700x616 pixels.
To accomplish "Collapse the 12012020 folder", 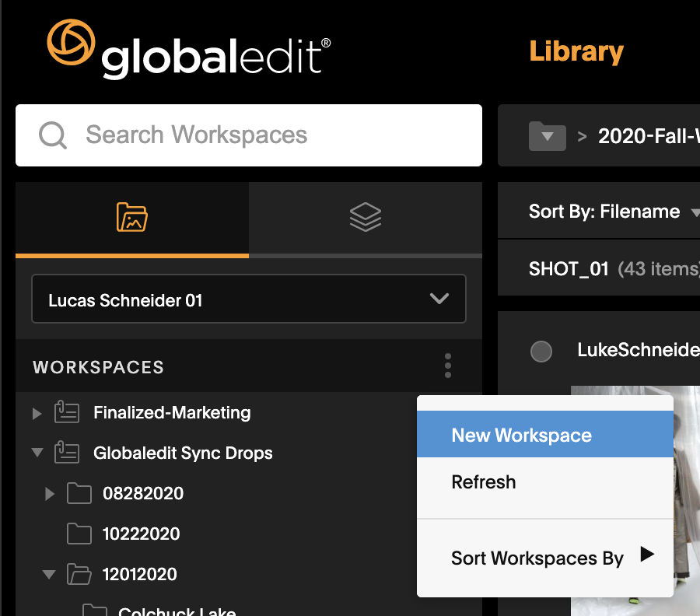I will pyautogui.click(x=49, y=573).
